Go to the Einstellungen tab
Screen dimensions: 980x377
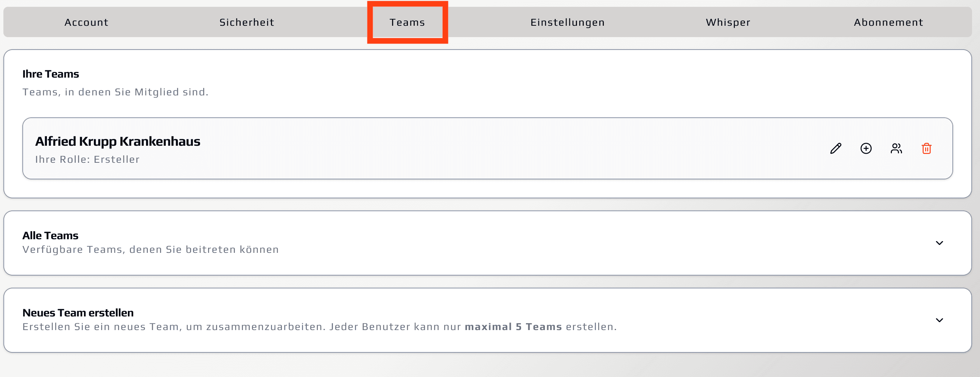(568, 22)
